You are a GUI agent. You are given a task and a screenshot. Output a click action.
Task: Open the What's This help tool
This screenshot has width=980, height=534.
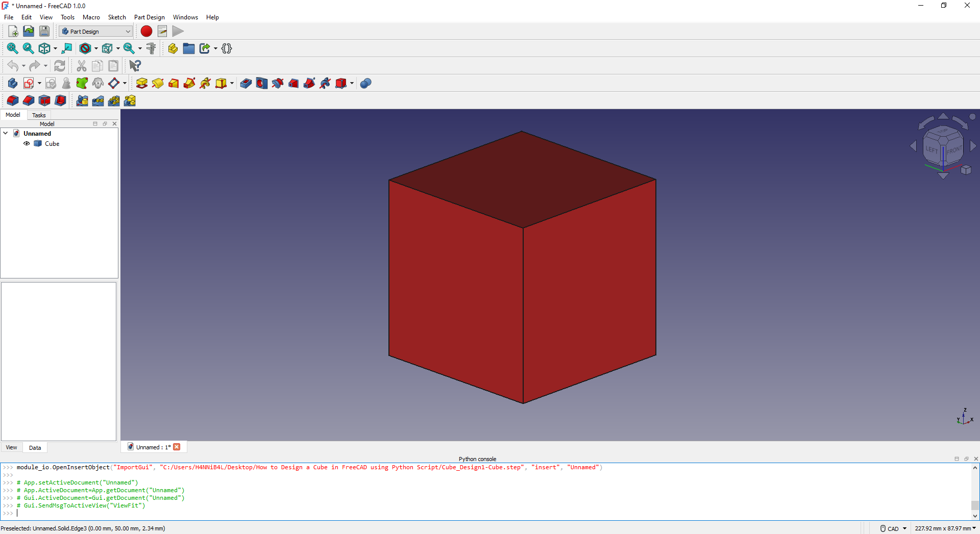(x=135, y=66)
